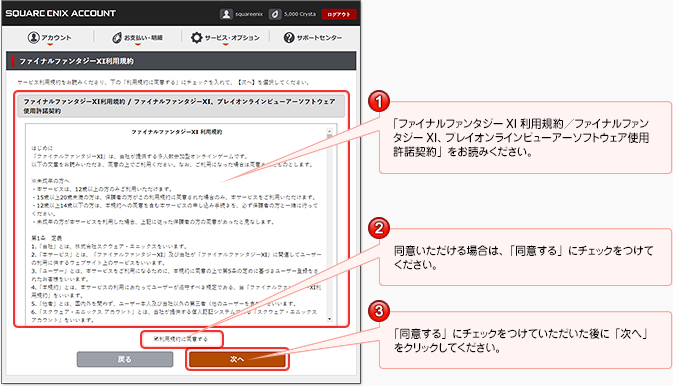Screen dimensions: 673x386
Task: Click the orange 次へ next button
Action: (237, 359)
